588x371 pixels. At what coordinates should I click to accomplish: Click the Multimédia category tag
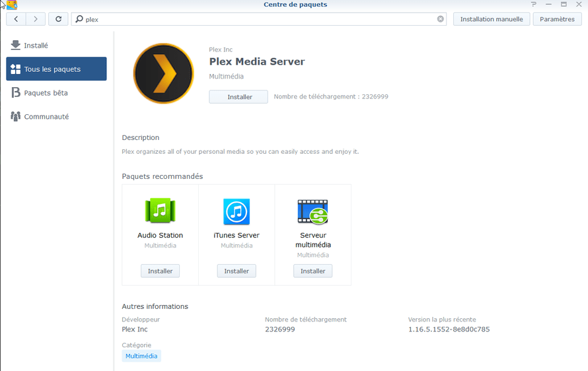(x=141, y=356)
